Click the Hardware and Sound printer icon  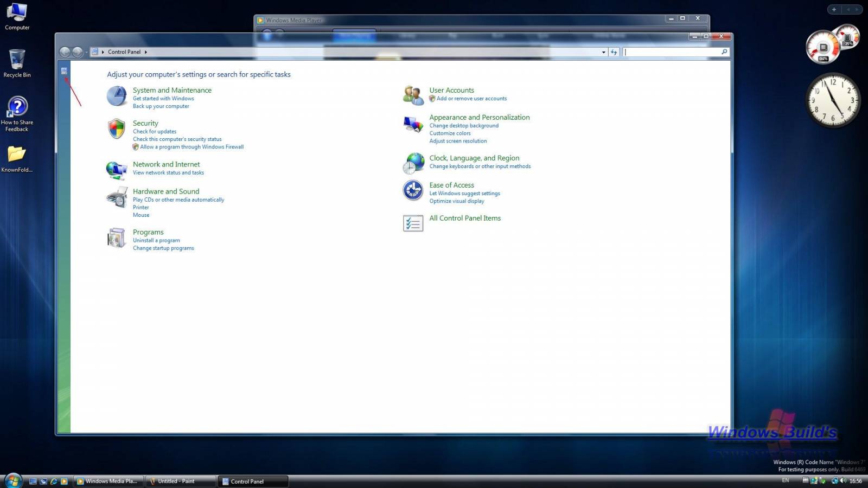(117, 197)
